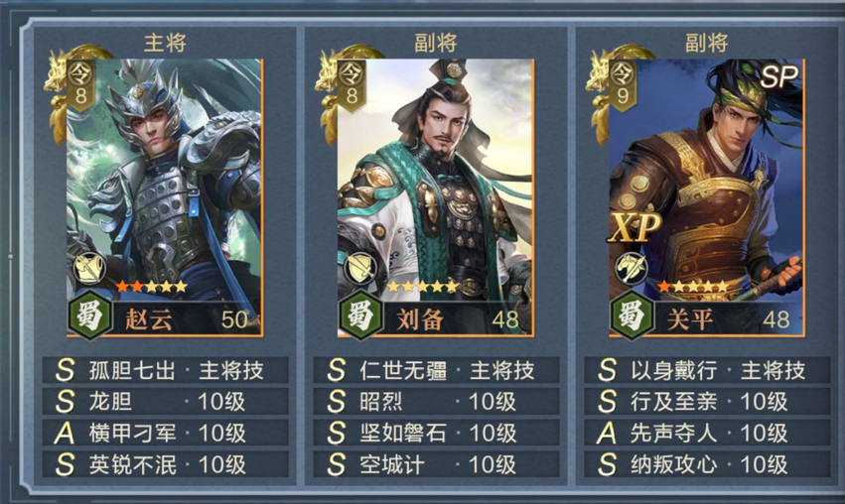This screenshot has height=504, width=845.
Task: Click the 令 8 cost badge on 赵云
Action: (x=80, y=84)
